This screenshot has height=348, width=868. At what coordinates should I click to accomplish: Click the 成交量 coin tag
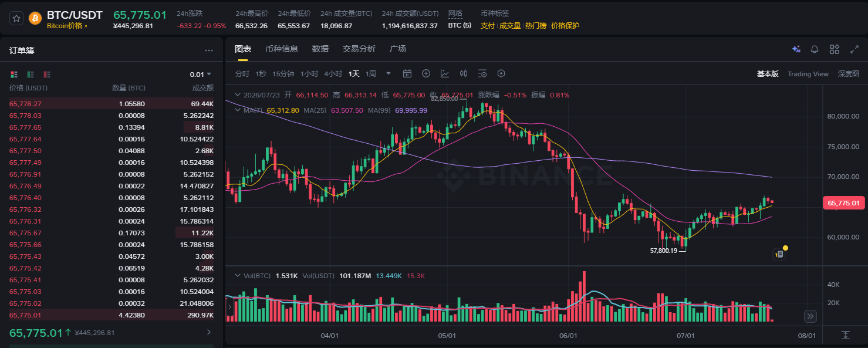click(x=510, y=26)
